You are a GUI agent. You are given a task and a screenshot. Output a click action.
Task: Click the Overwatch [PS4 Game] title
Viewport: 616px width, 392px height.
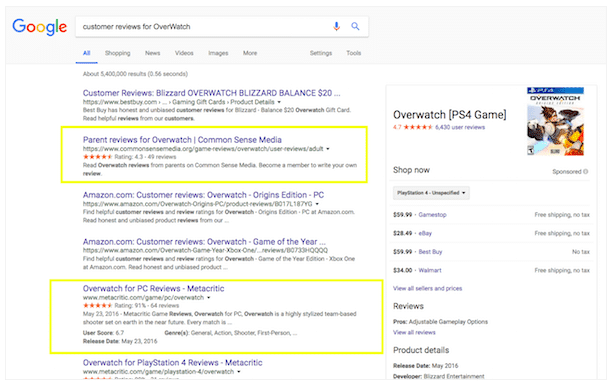(449, 115)
